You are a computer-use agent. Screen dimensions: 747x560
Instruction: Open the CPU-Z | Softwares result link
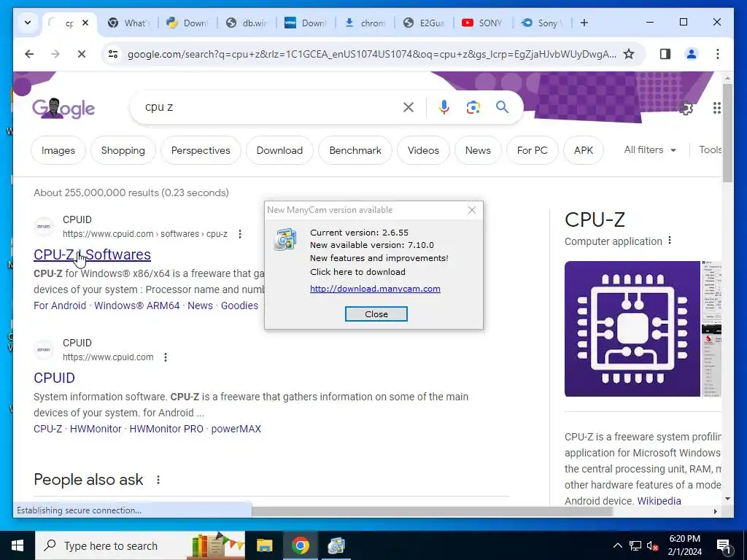click(x=92, y=254)
